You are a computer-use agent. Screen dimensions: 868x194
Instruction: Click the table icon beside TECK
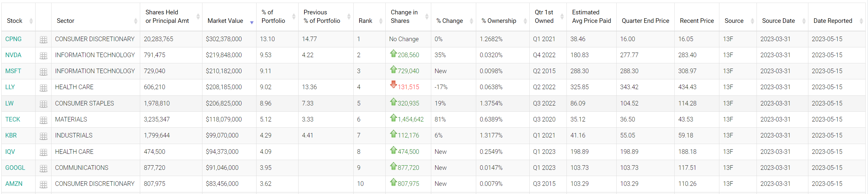point(43,120)
